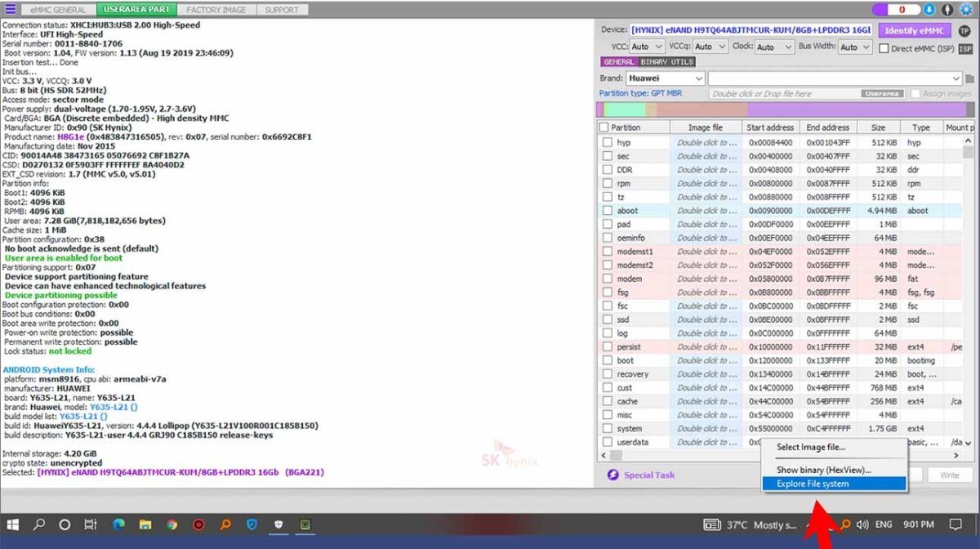Open Windows taskbar search
The width and height of the screenshot is (980, 549).
coord(39,524)
